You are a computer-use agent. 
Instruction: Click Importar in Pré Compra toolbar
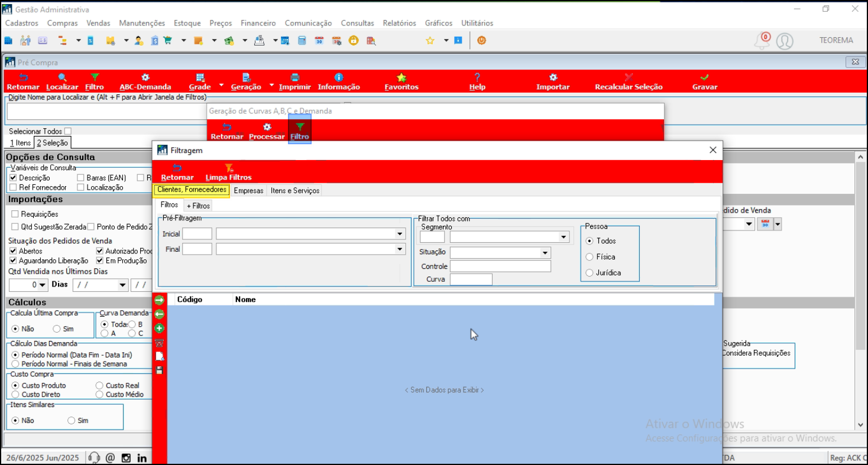[x=553, y=82]
